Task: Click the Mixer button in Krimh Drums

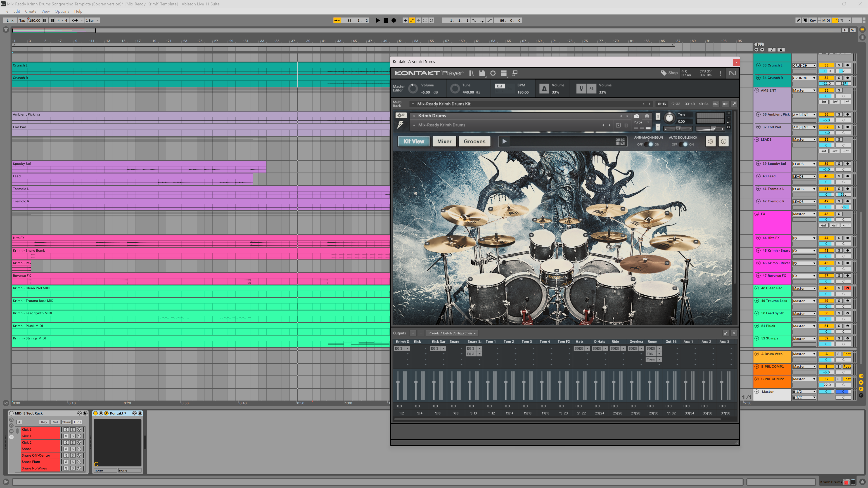Action: point(444,142)
